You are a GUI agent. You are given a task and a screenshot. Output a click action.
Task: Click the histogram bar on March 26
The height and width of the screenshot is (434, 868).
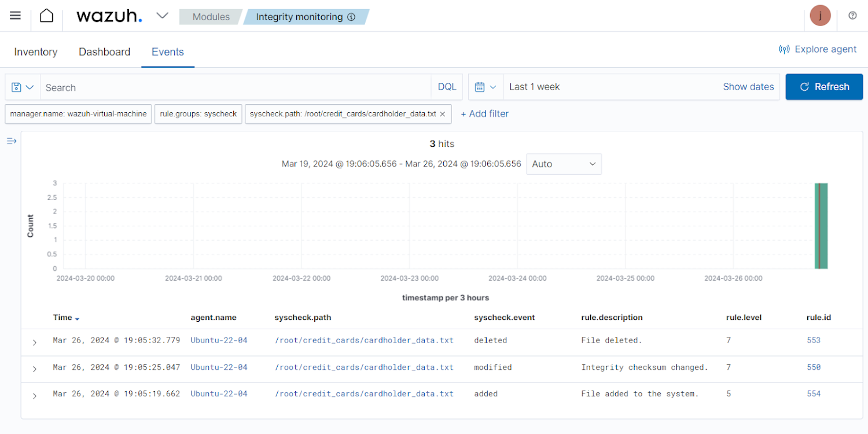click(821, 226)
